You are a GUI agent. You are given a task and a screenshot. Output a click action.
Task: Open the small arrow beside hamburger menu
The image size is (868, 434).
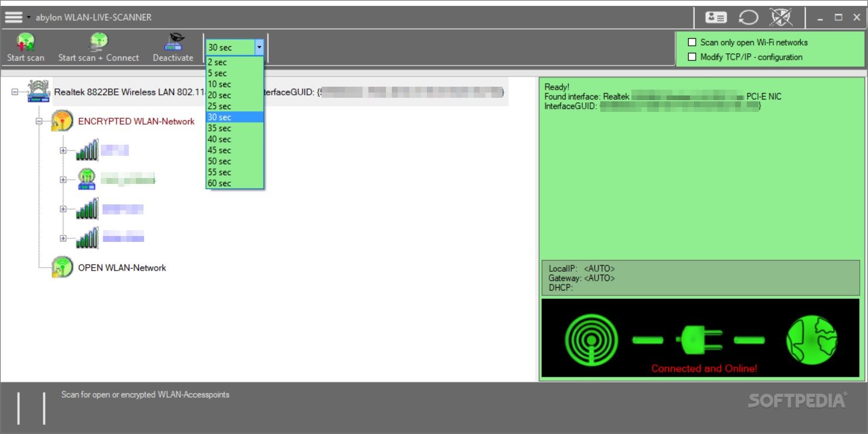(x=29, y=18)
